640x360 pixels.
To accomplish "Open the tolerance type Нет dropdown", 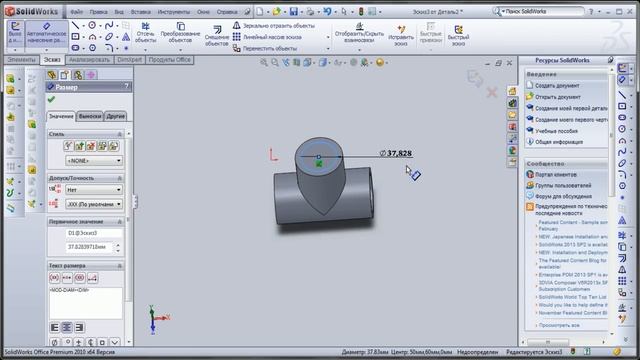I will point(93,190).
